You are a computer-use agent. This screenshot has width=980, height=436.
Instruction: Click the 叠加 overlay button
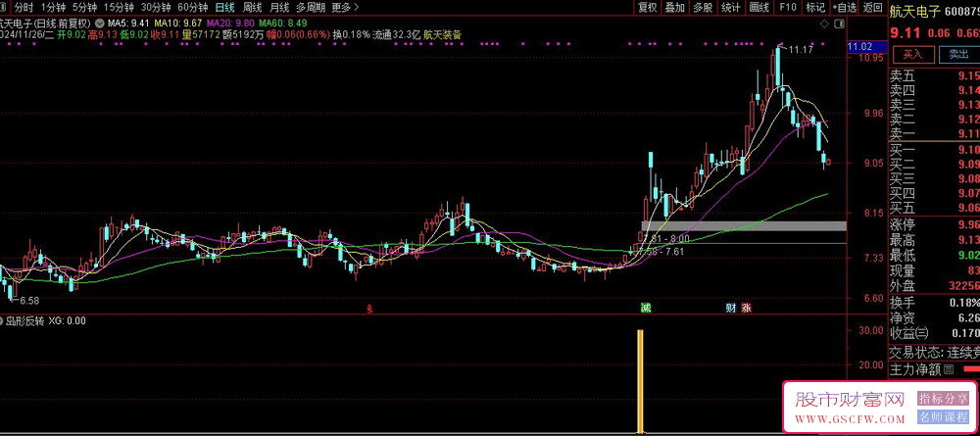pyautogui.click(x=674, y=8)
